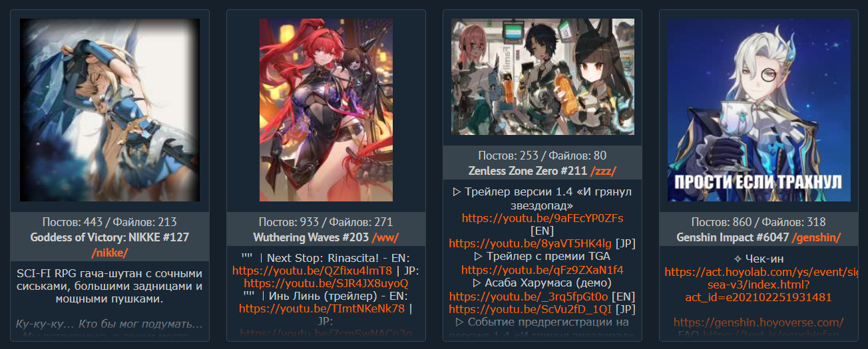The image size is (868, 349).
Task: Open the youtu.be/8yaVT5HK4lg JP trailer link
Action: coord(530,243)
